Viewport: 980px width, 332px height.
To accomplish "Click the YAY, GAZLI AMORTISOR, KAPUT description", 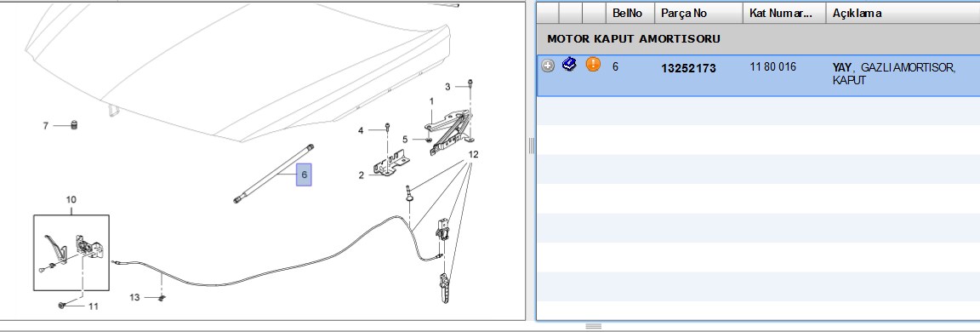I will click(x=894, y=74).
